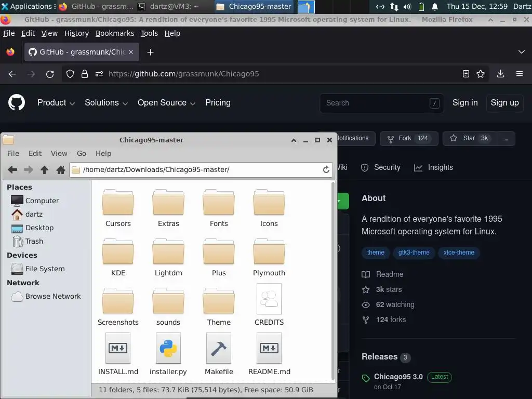Select the Fonts folder
This screenshot has height=399, width=532.
tap(219, 208)
